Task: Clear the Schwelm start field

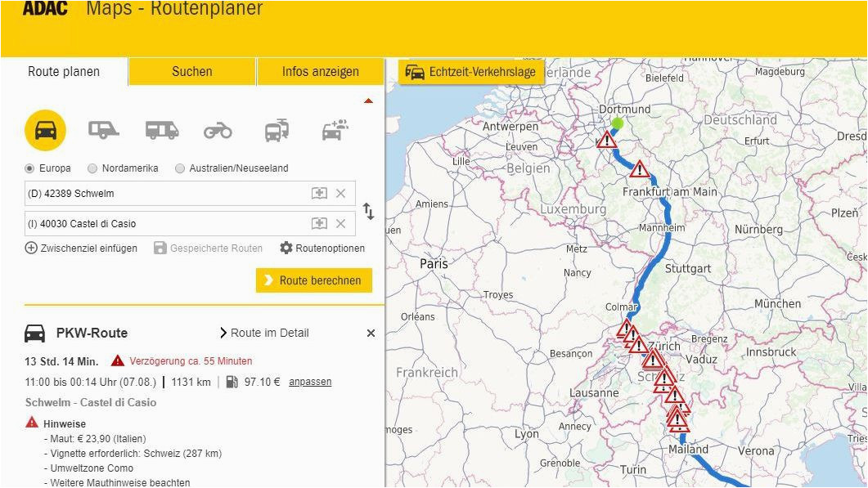Action: (x=340, y=193)
